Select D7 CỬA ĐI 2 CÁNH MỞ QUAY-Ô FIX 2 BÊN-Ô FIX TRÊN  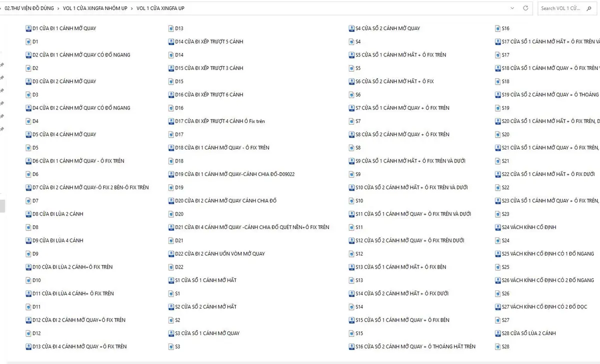coord(87,187)
